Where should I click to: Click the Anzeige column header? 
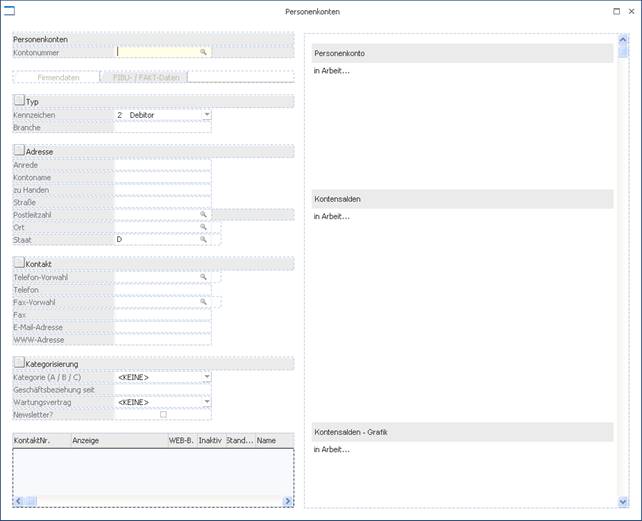[118, 440]
